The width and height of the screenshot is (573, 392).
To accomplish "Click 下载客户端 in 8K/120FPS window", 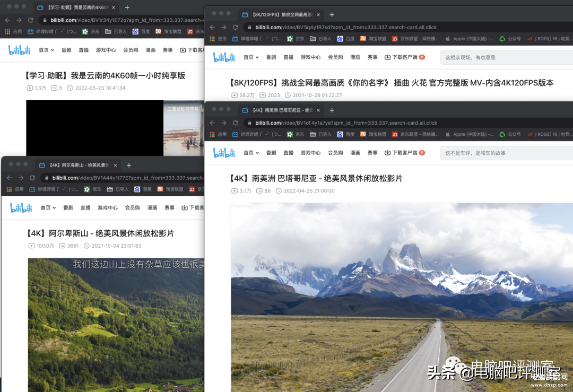I will tap(404, 57).
